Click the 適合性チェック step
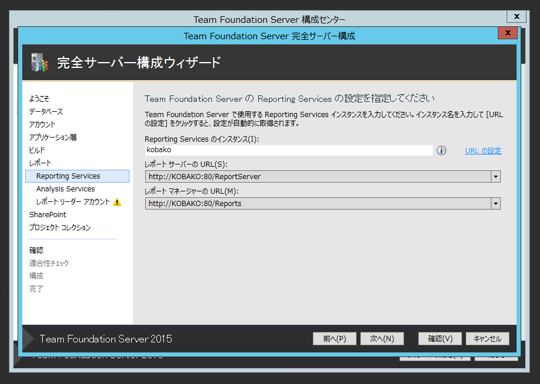Image resolution: width=540 pixels, height=384 pixels. [49, 263]
